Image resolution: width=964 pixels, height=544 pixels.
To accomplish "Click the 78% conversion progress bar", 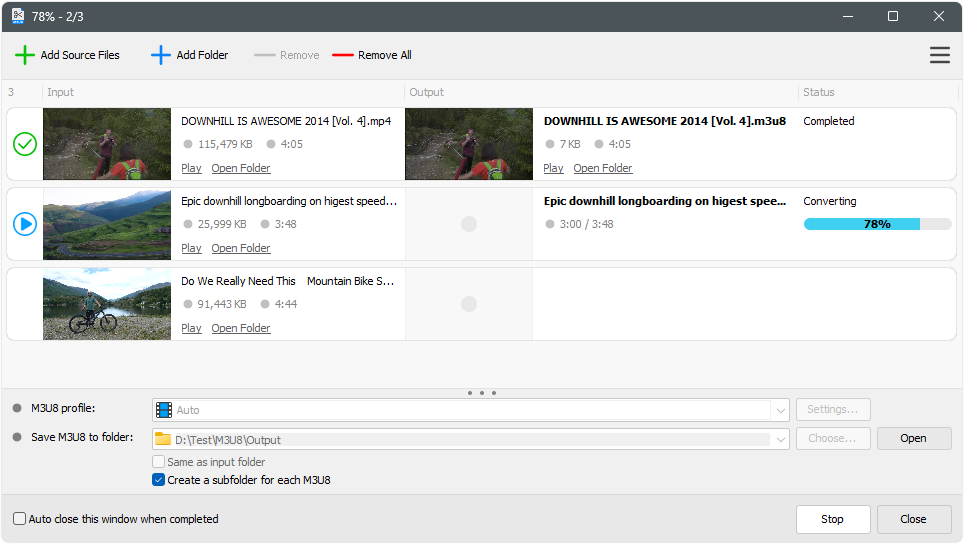I will click(877, 224).
